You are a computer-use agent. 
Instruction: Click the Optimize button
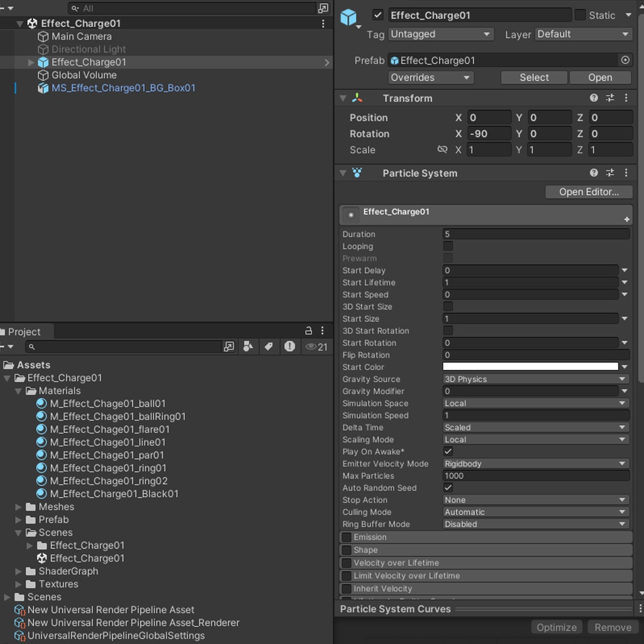point(556,627)
